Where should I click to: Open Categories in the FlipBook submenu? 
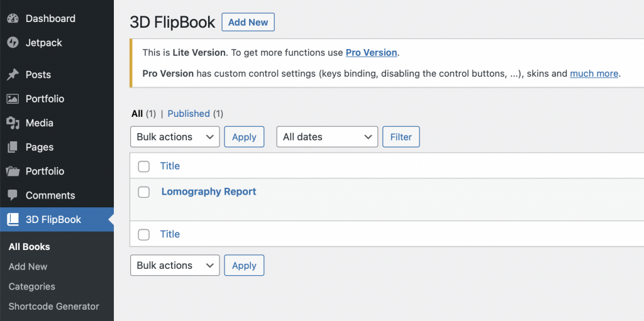32,286
